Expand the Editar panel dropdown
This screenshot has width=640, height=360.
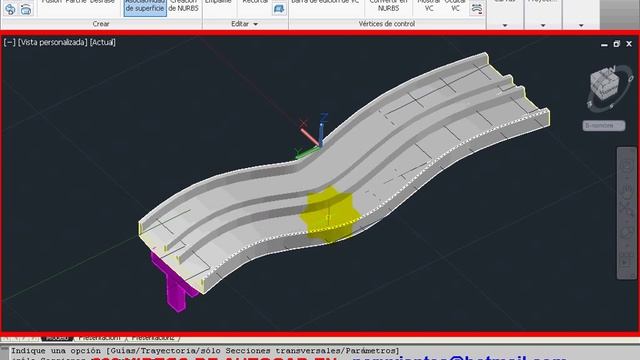(256, 24)
